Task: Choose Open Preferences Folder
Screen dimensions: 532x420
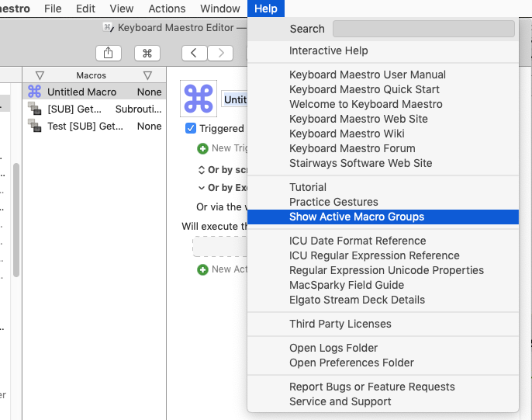Action: 383,363
